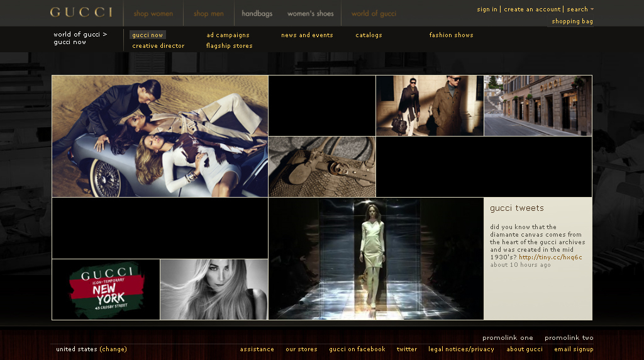Click email signup link
The width and height of the screenshot is (644, 360).
[574, 349]
